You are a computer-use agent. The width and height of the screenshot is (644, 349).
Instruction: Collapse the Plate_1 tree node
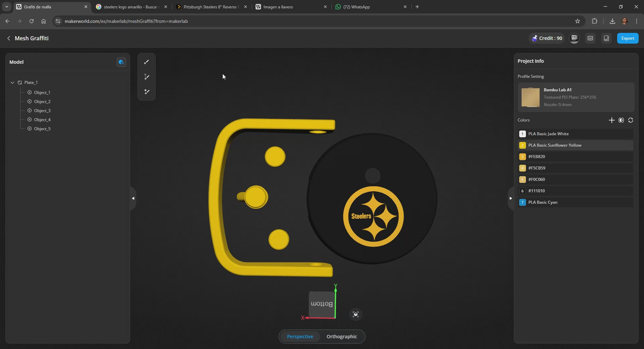point(12,83)
